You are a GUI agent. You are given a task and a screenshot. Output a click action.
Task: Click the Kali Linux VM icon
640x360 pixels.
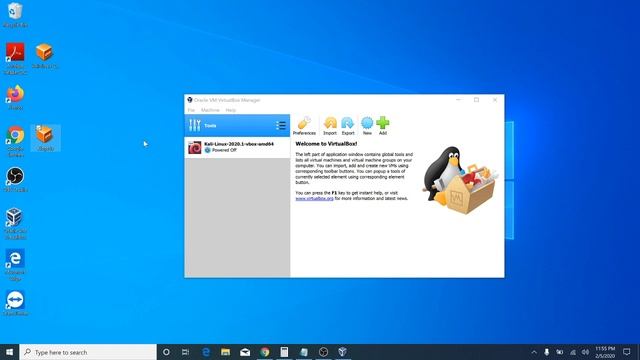tap(195, 147)
